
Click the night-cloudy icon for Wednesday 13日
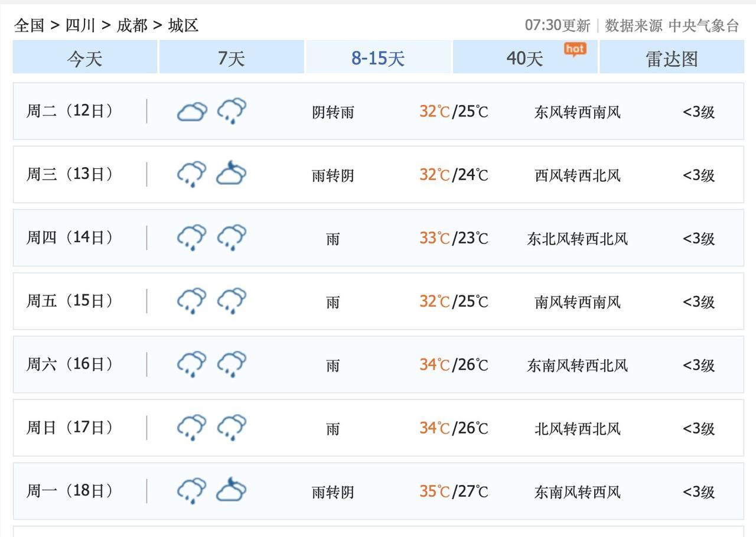pos(231,175)
